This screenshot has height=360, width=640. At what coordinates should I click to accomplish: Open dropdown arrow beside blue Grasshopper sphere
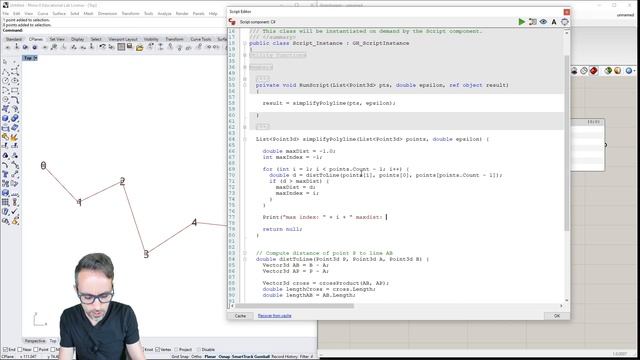(x=635, y=71)
